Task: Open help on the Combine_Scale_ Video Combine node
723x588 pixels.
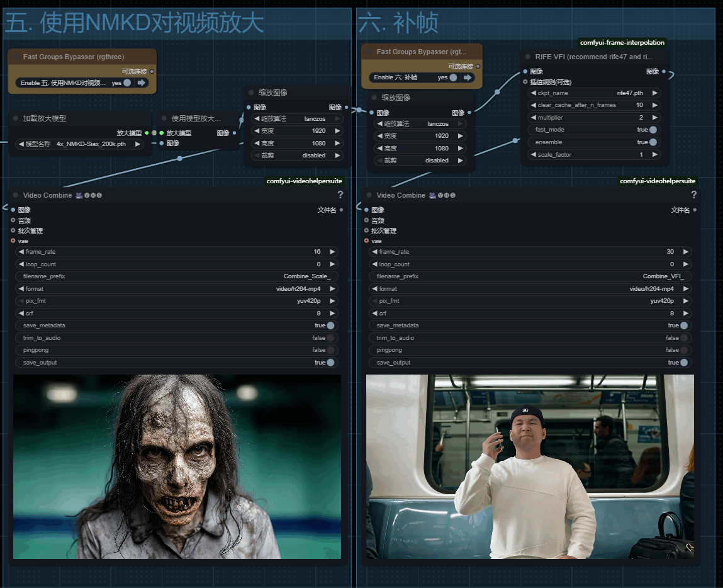Action: click(x=340, y=195)
